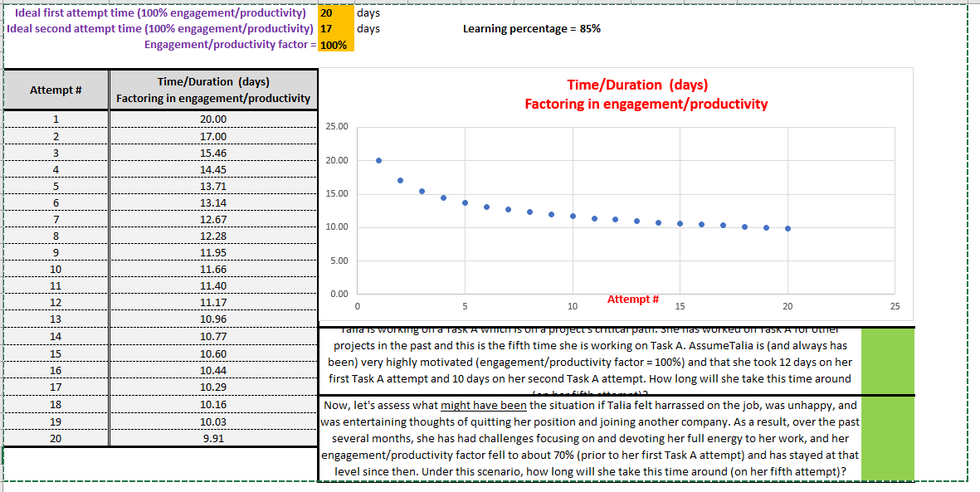Select the ideal second attempt time cell showing 17
Viewport: 980px width, 492px height.
point(336,28)
